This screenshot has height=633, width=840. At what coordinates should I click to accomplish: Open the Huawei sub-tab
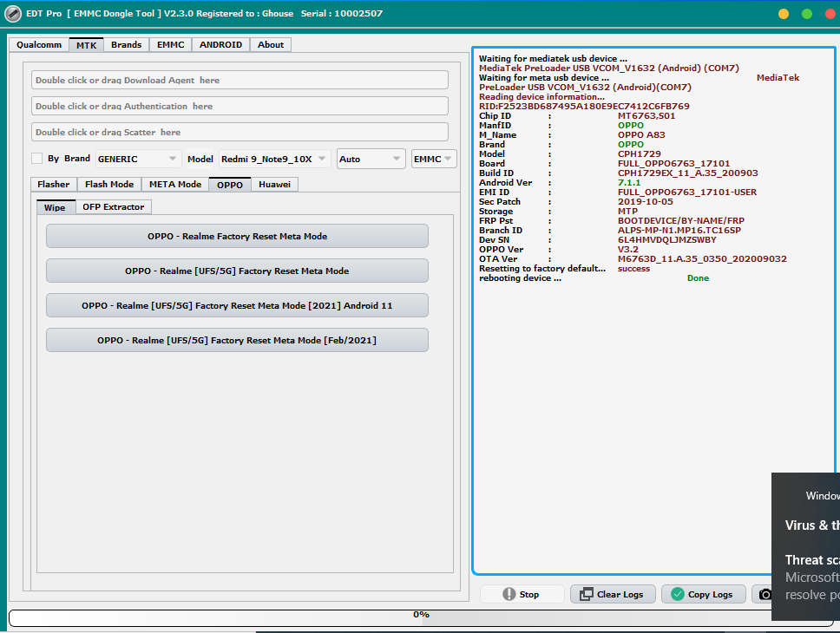coord(275,184)
